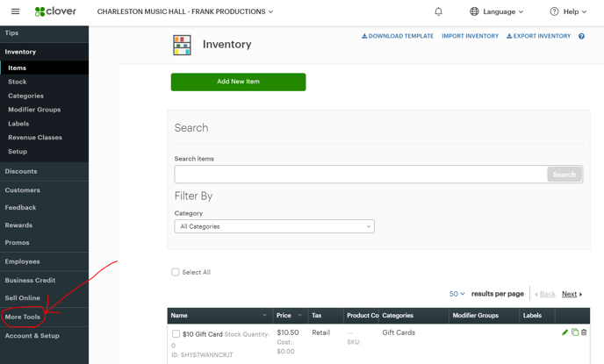Click the Inventory shelf icon
604x364 pixels.
(182, 45)
